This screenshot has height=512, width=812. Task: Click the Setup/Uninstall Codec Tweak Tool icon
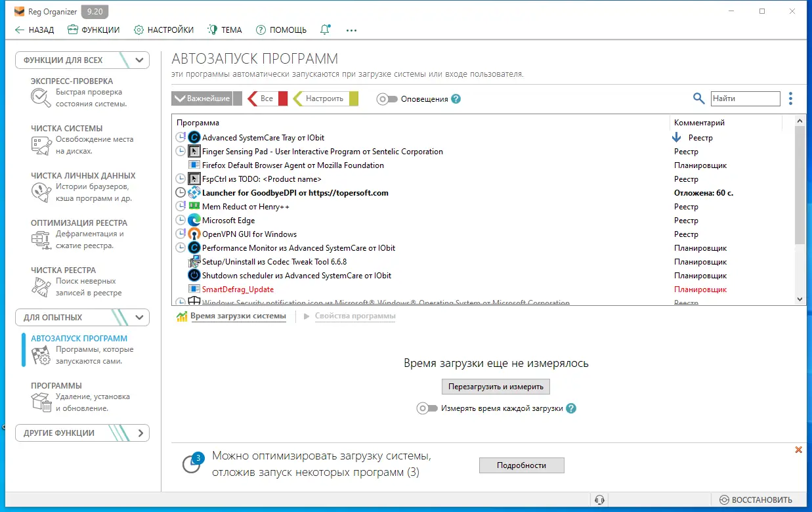194,262
